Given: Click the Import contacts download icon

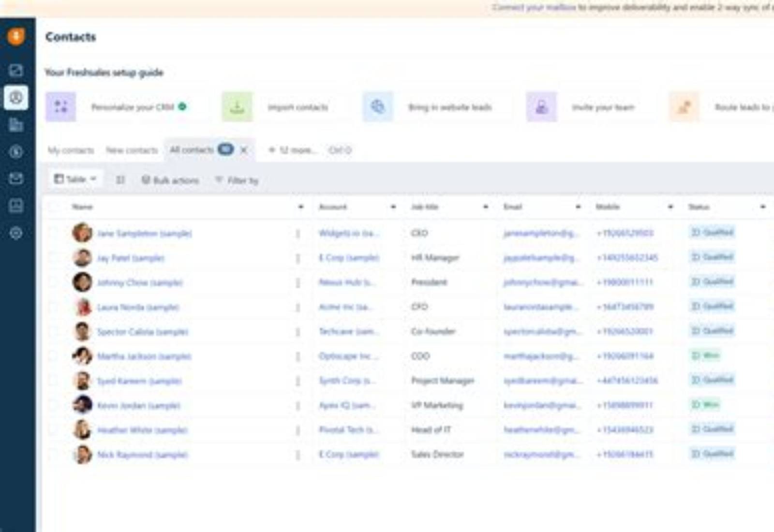Looking at the screenshot, I should point(237,107).
